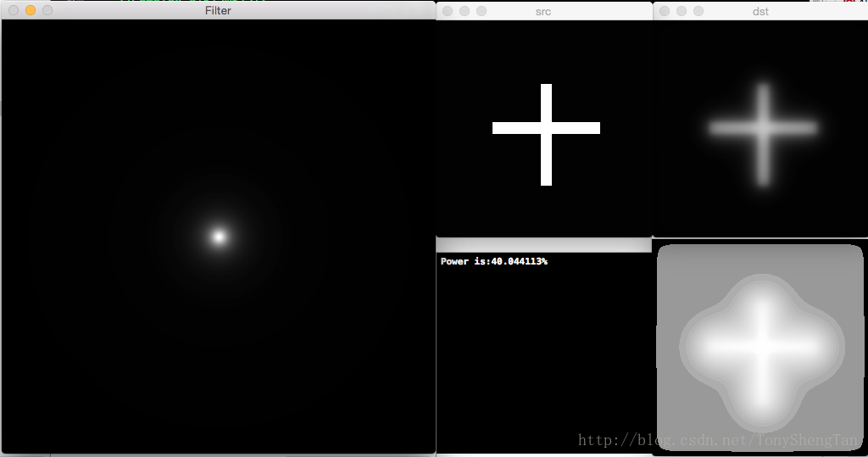The image size is (868, 457).
Task: Close the src window
Action: [448, 11]
